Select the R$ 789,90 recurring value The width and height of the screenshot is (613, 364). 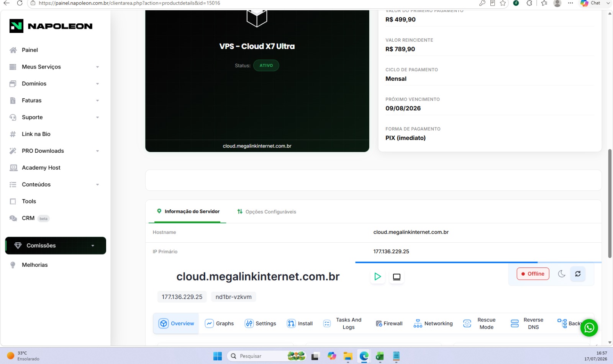click(x=400, y=49)
